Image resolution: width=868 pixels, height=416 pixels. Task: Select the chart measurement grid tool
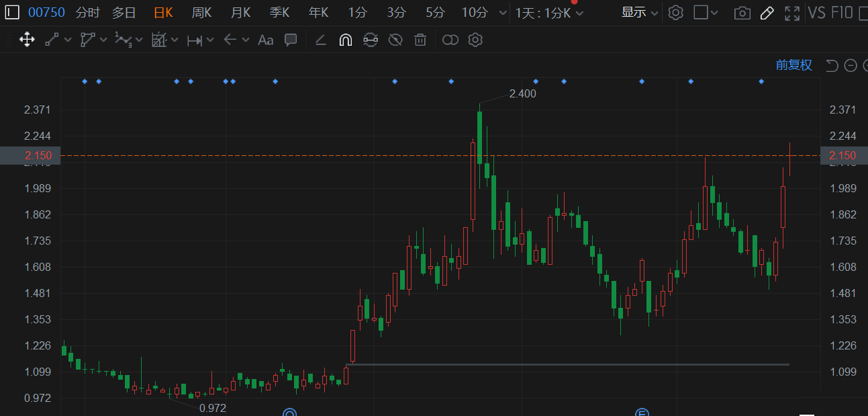(x=159, y=40)
